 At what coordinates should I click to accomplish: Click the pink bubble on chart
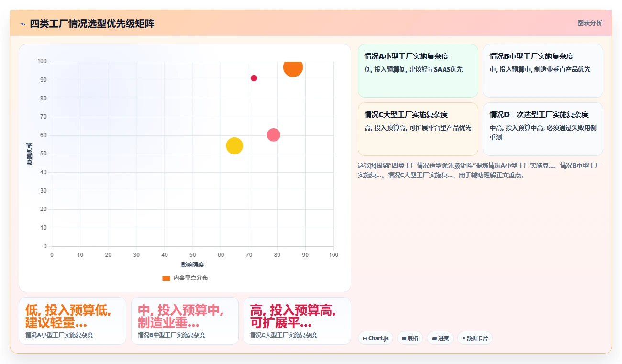tap(273, 135)
